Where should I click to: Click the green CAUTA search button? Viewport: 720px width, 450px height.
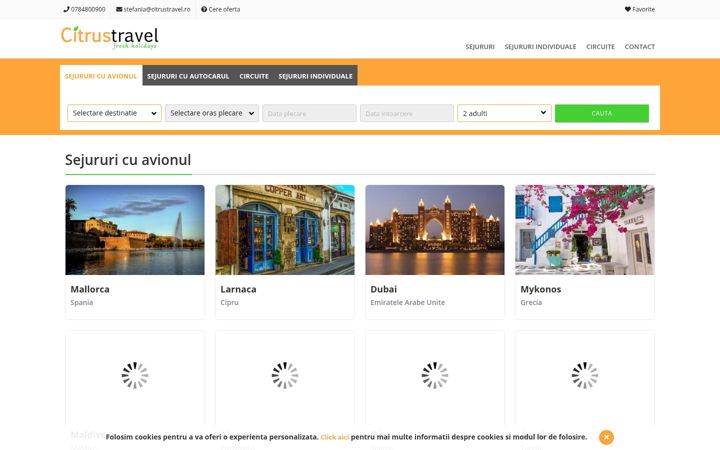602,113
